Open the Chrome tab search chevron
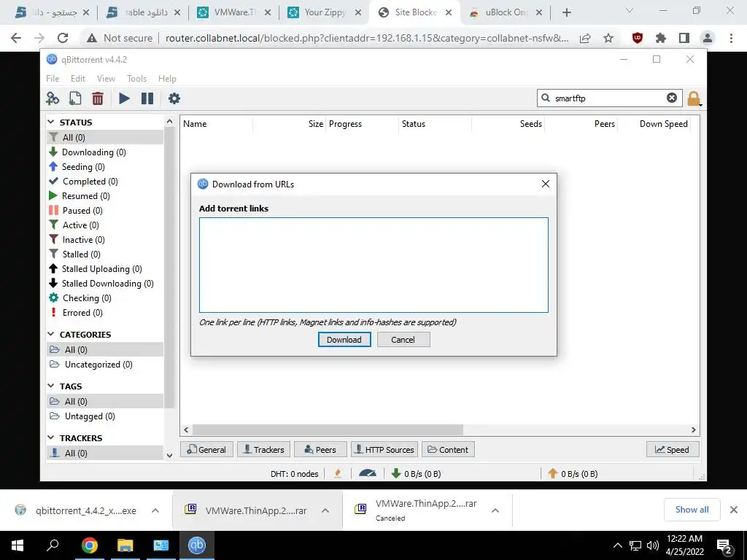 pyautogui.click(x=629, y=10)
